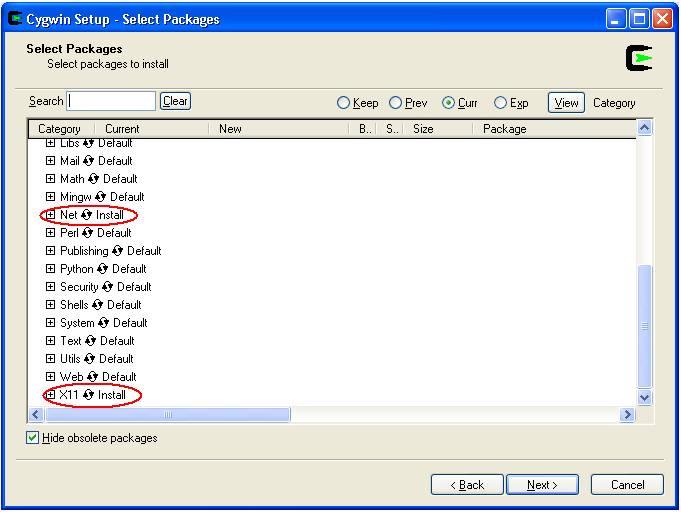
Task: Expand the Mingw category
Action: [x=50, y=197]
